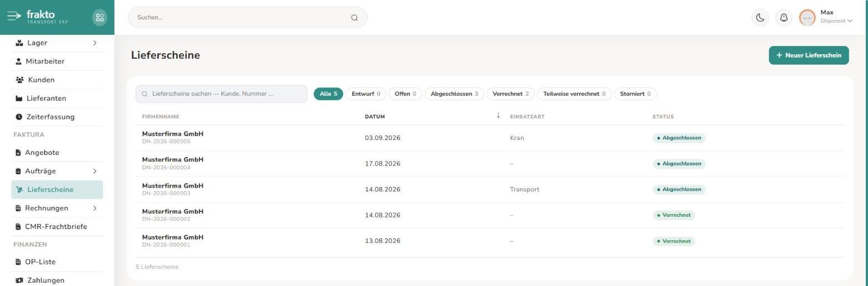This screenshot has width=868, height=286.
Task: Open delivery note DN-2026-000002
Action: tap(490, 215)
